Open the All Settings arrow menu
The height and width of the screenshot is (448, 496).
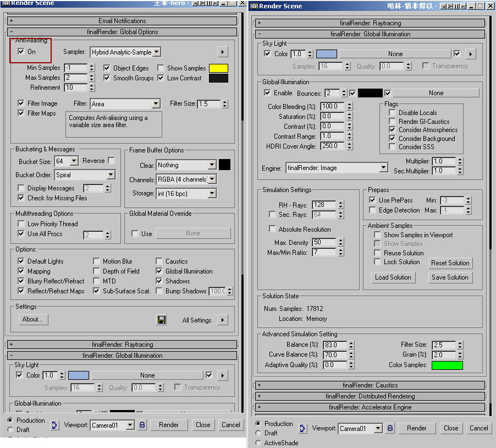(x=223, y=320)
